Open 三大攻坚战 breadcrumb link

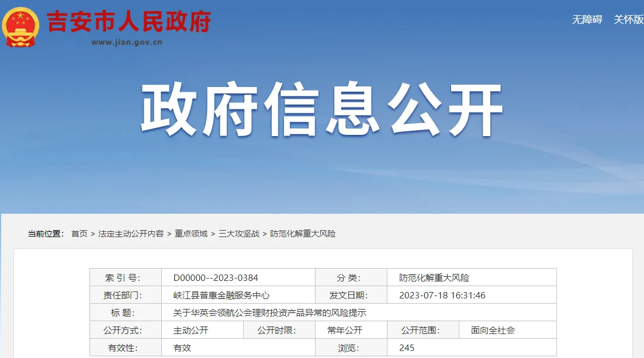point(238,234)
